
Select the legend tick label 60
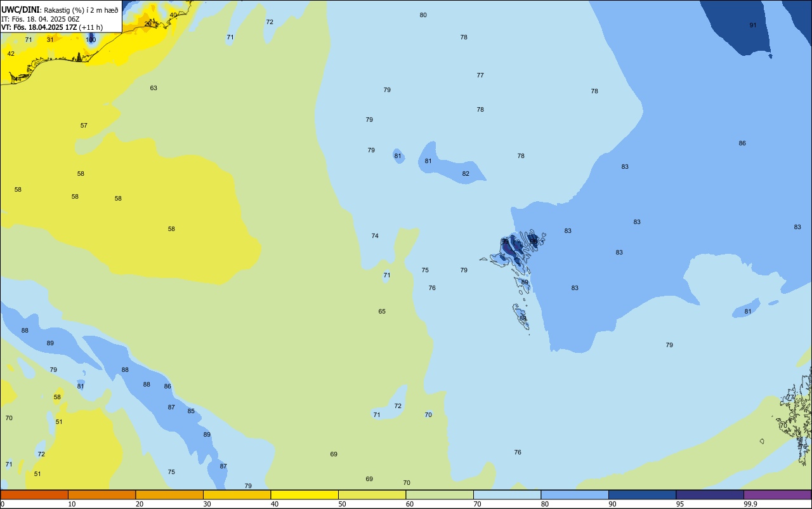pos(410,504)
